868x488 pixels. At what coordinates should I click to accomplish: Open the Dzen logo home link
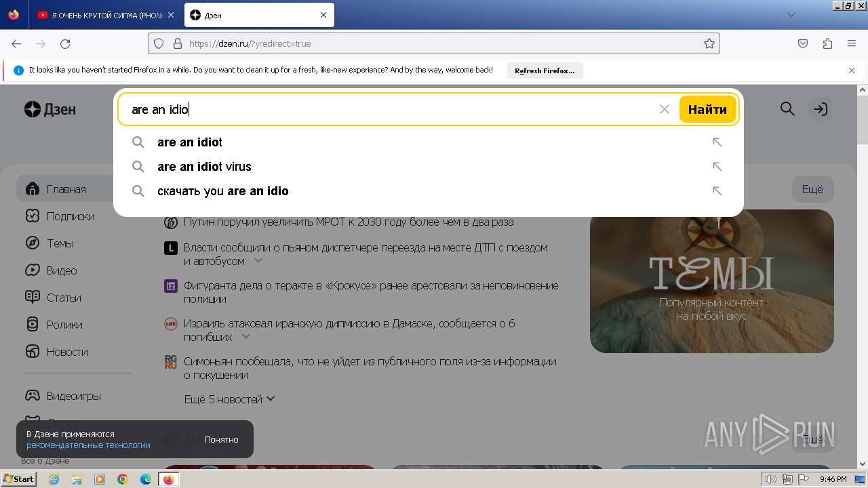point(50,109)
